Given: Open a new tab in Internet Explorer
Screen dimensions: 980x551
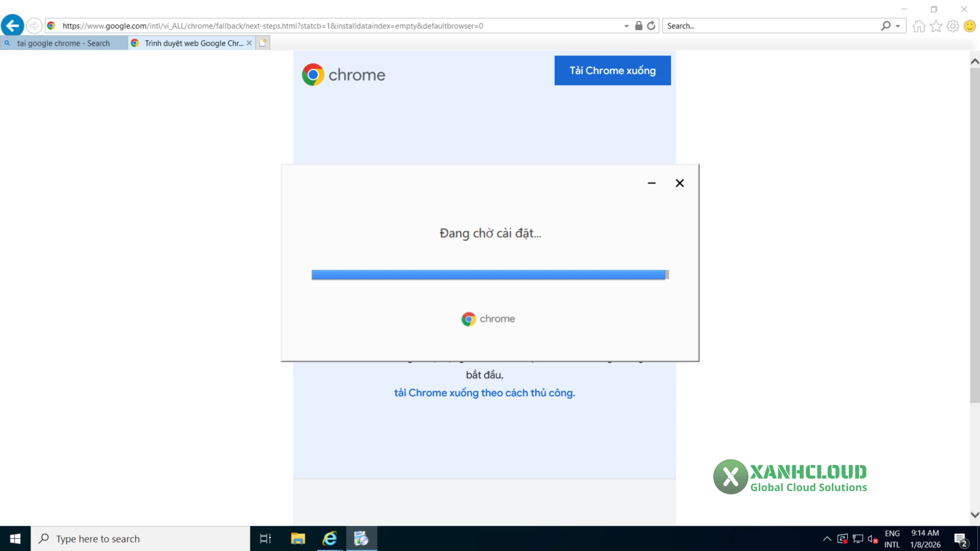Looking at the screenshot, I should [x=263, y=43].
